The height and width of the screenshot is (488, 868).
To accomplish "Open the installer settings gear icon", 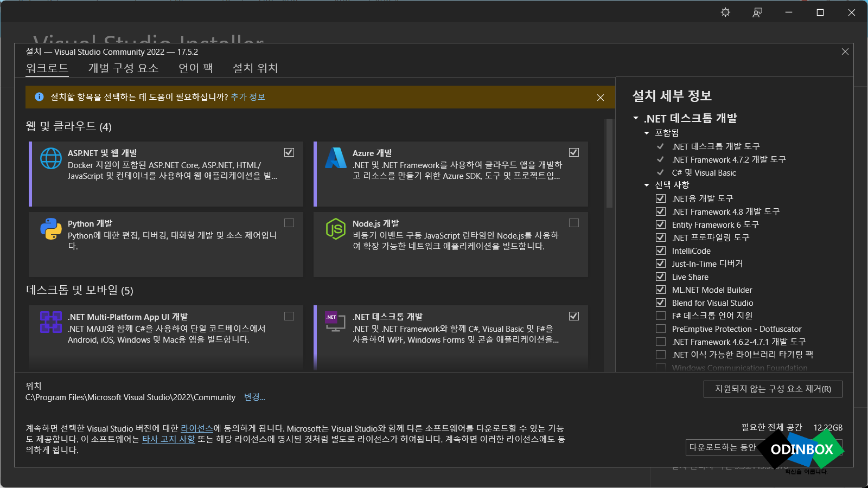I will (725, 12).
